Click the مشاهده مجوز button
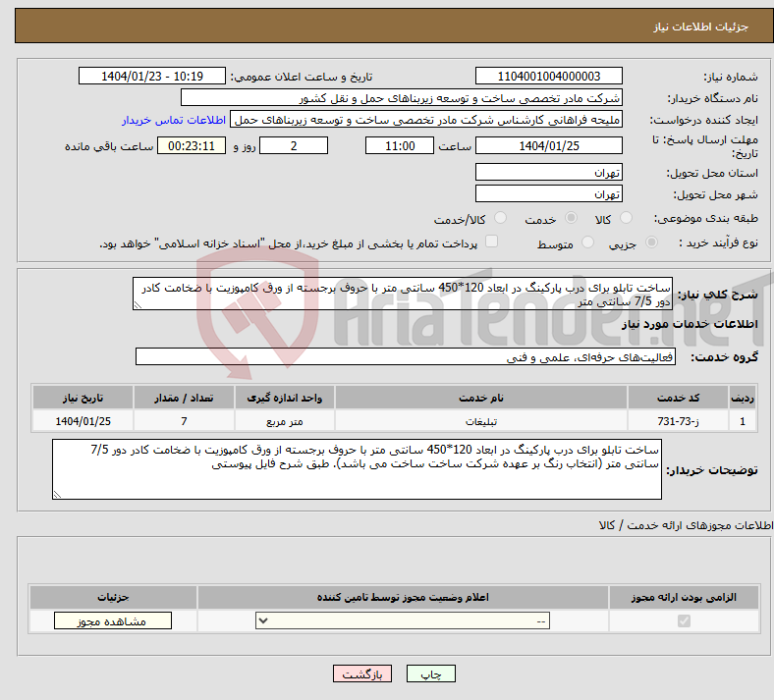This screenshot has width=774, height=700. [113, 621]
